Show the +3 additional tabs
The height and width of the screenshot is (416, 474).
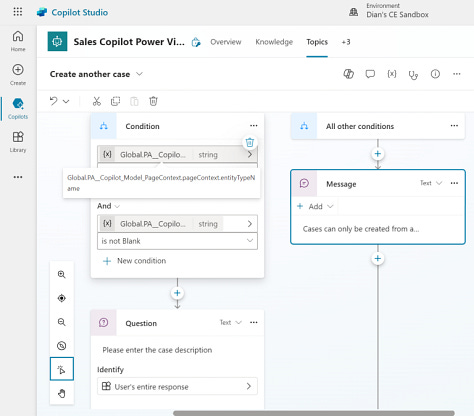click(x=346, y=42)
